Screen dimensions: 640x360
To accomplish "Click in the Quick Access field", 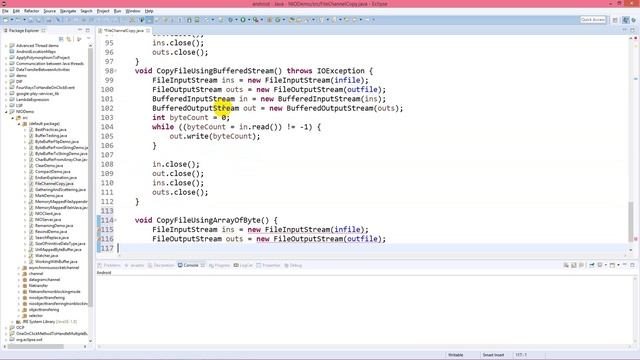I will 593,20.
